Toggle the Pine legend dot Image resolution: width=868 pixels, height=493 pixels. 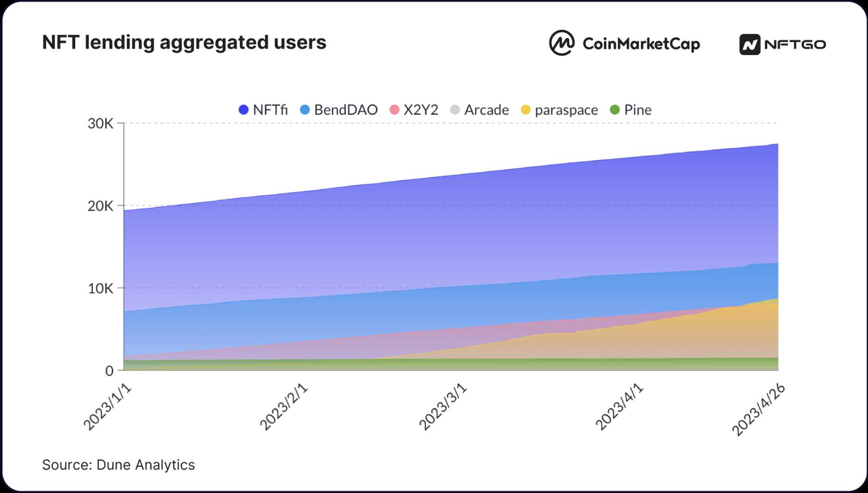pyautogui.click(x=615, y=110)
